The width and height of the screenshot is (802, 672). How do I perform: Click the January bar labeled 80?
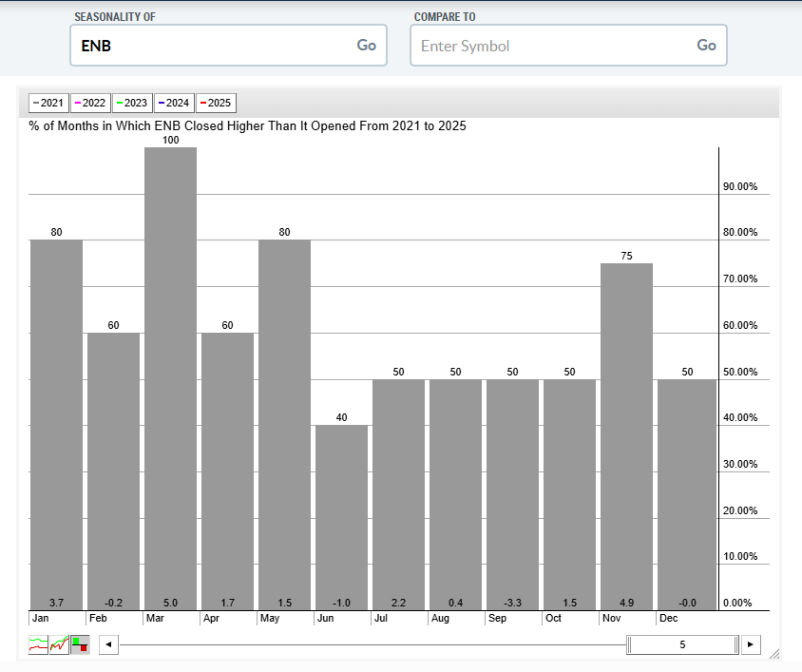[56, 425]
